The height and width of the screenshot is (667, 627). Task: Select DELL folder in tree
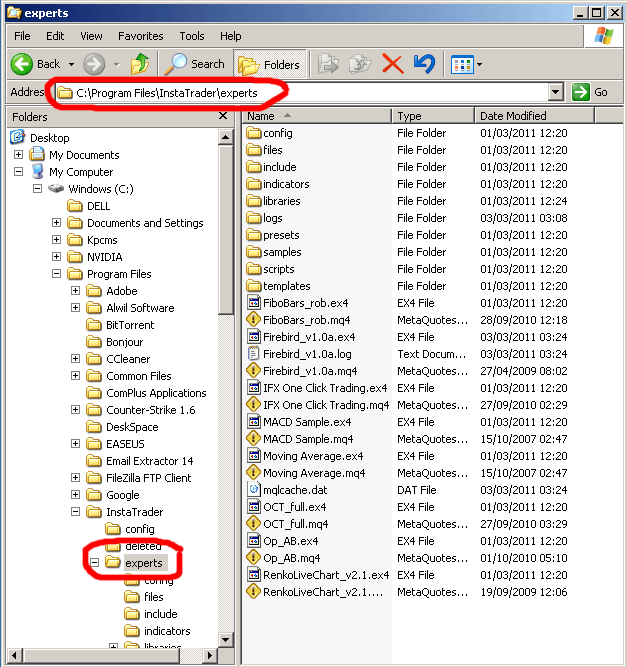pyautogui.click(x=98, y=206)
